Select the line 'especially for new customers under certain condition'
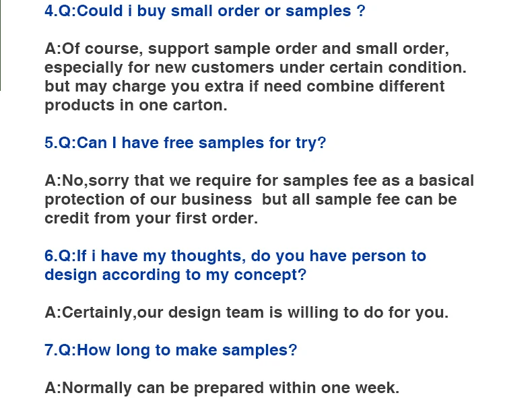 [x=255, y=67]
